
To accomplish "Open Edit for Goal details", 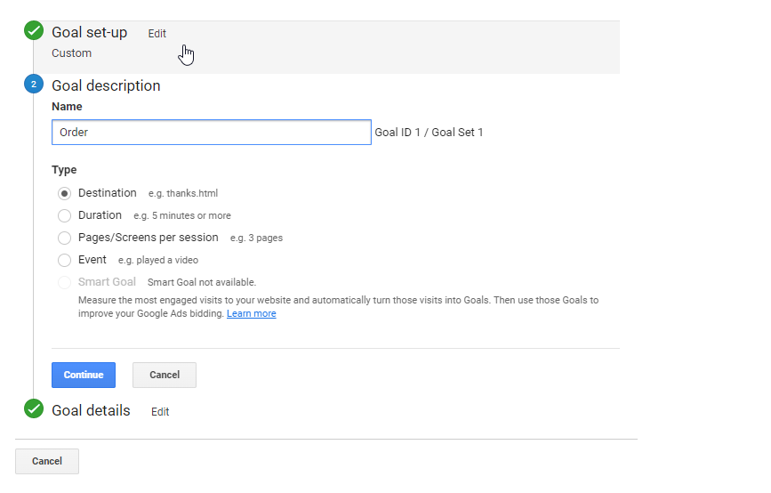I will [160, 411].
